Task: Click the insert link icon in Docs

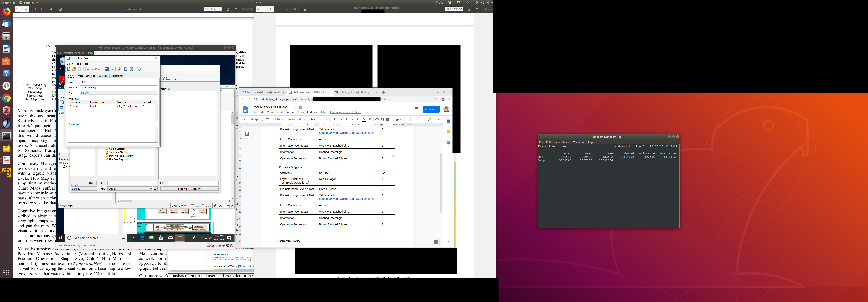Action: (x=377, y=119)
